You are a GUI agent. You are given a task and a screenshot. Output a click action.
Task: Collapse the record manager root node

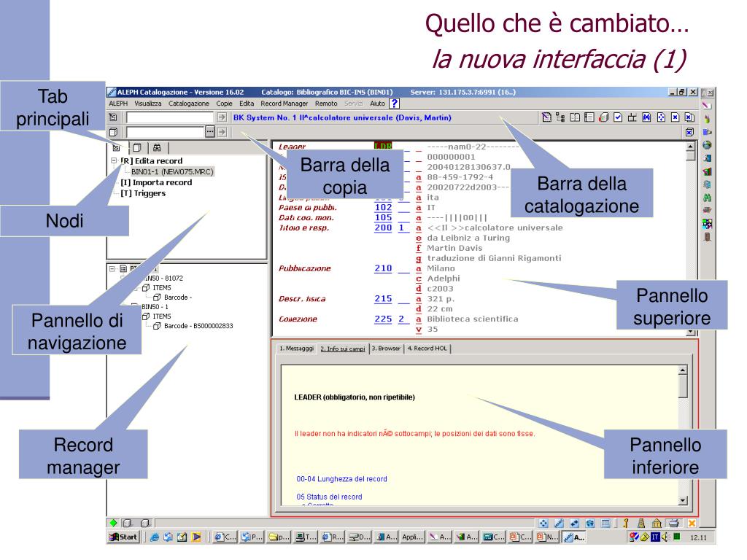coord(112,268)
